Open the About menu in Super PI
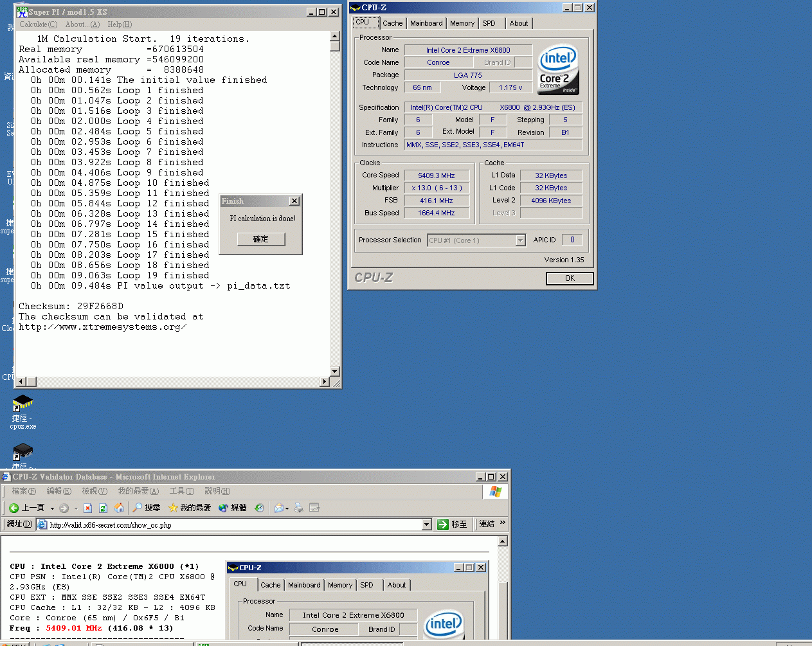The height and width of the screenshot is (646, 812). 82,24
